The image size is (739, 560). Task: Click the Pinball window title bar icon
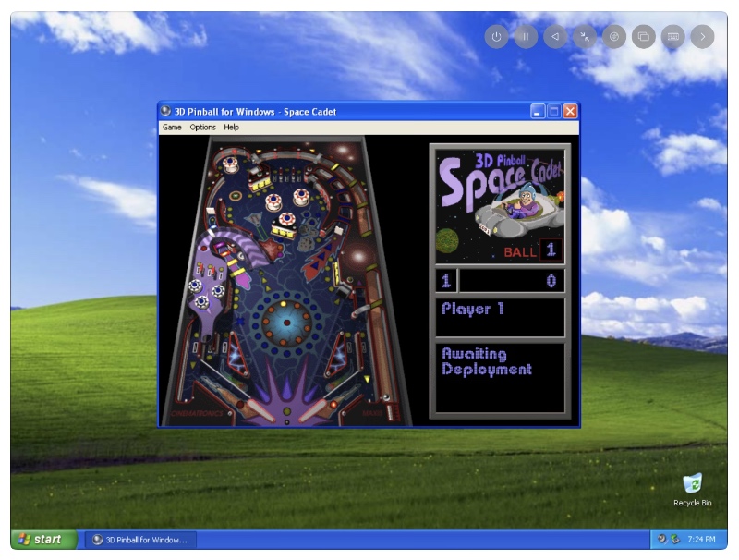click(x=165, y=111)
